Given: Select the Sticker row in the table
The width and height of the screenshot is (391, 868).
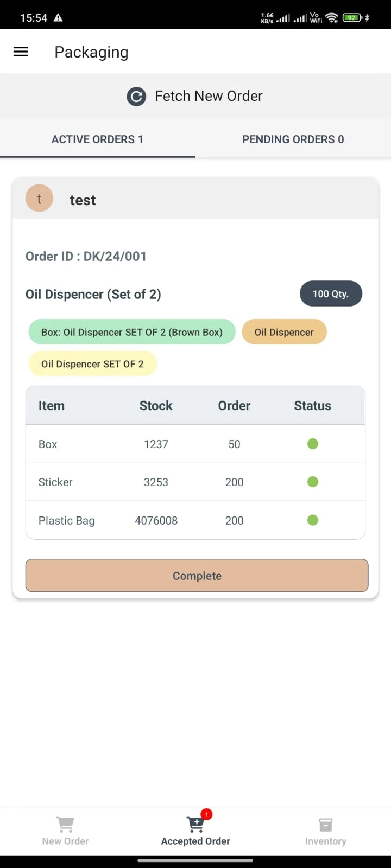Looking at the screenshot, I should pos(195,482).
